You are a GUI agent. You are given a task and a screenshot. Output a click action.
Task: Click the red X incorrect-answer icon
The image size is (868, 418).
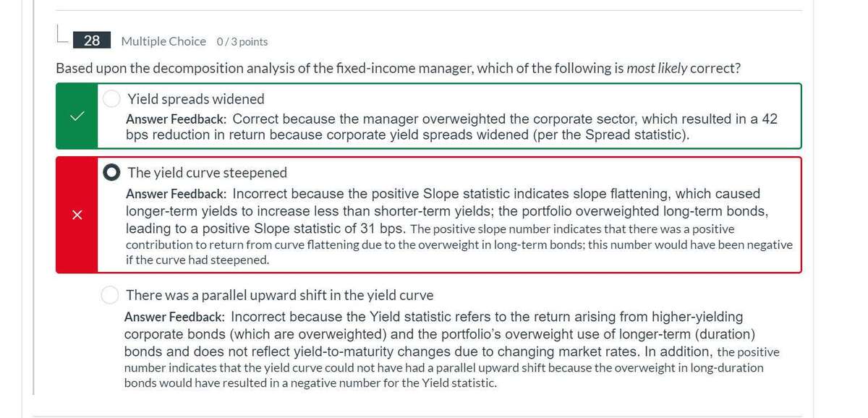pyautogui.click(x=77, y=215)
